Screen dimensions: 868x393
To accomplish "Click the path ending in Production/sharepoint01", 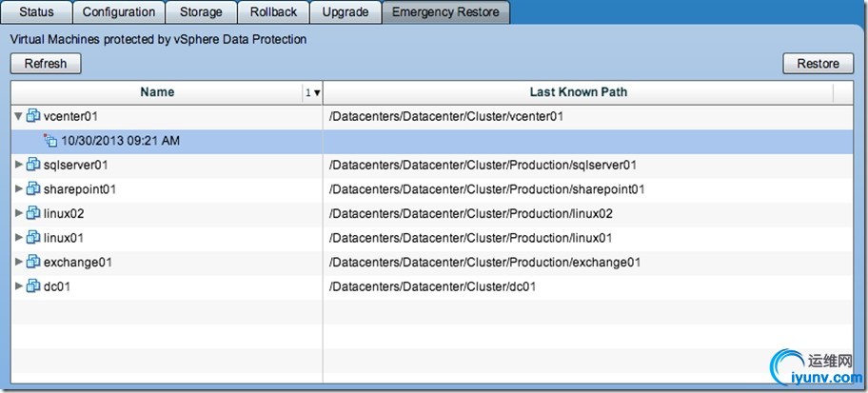I will 486,188.
